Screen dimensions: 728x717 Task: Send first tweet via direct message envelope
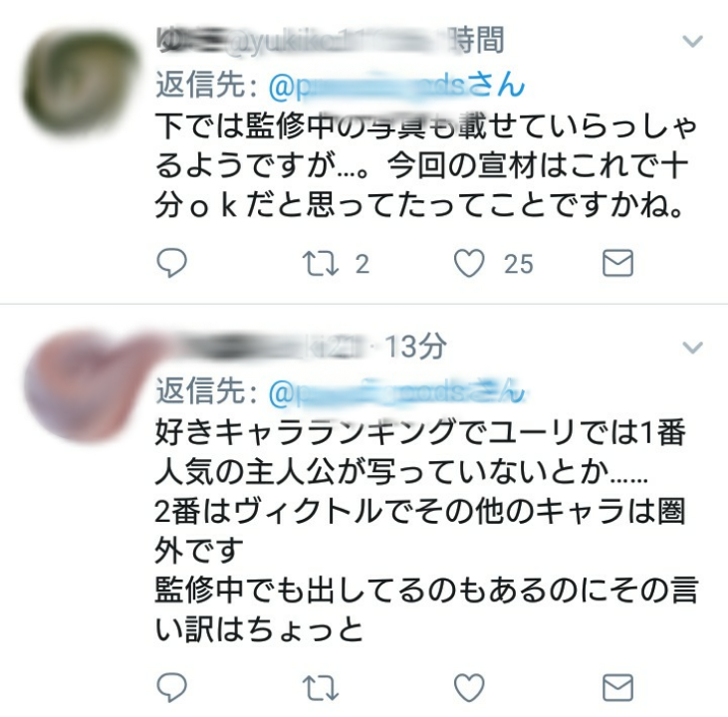pos(617,263)
